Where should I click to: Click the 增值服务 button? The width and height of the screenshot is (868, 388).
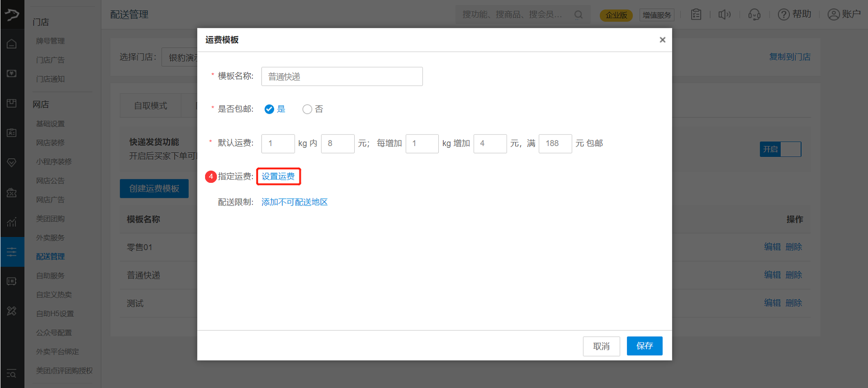point(657,15)
